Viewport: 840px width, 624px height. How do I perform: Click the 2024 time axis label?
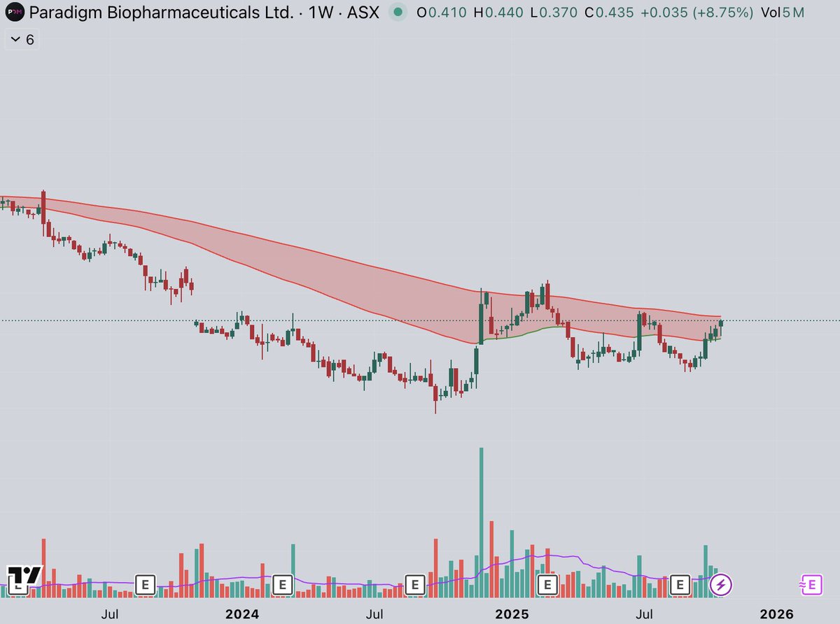242,614
